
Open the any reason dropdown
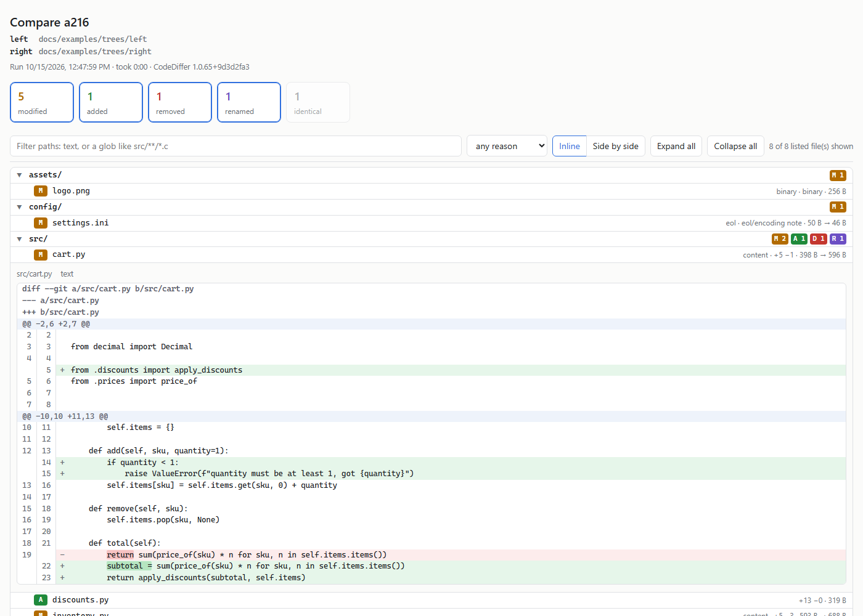(x=507, y=146)
